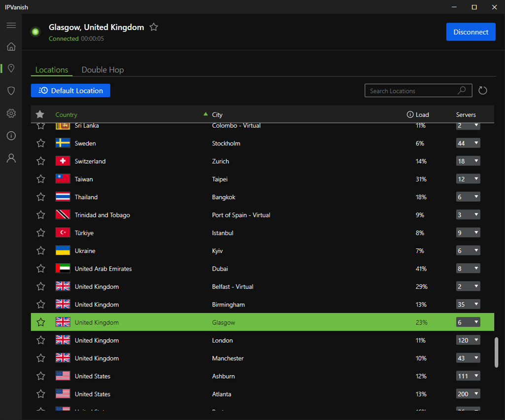This screenshot has height=420, width=505.
Task: Favorite the Switzerland Zurich location
Action: [40, 161]
